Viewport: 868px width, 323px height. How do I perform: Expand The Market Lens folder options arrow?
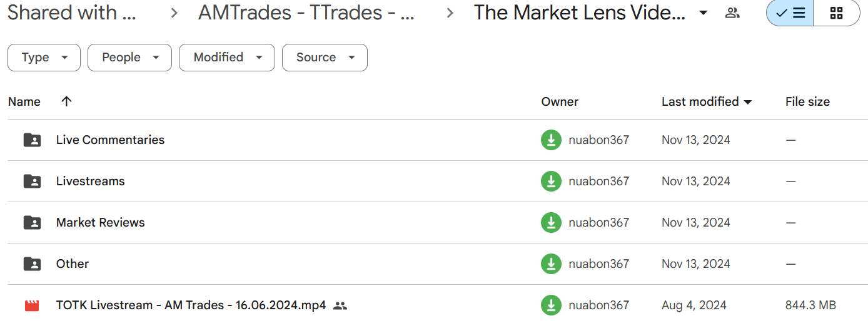(x=704, y=13)
